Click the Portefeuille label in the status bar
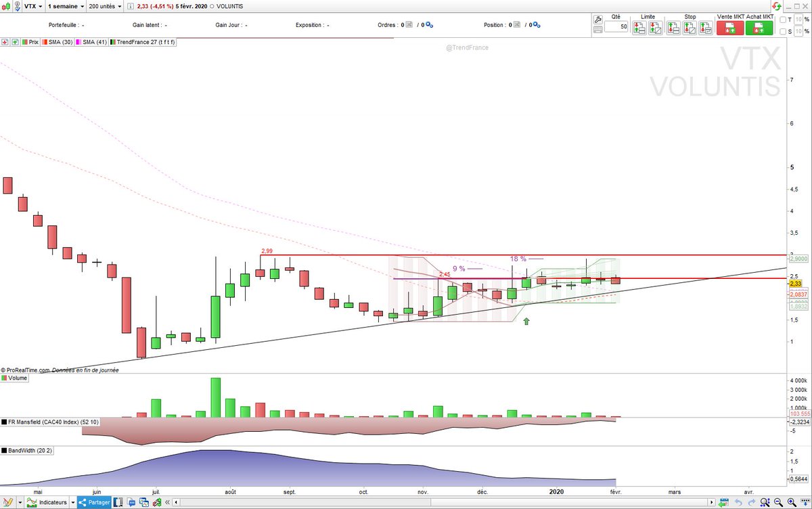812x509 pixels. coord(65,25)
